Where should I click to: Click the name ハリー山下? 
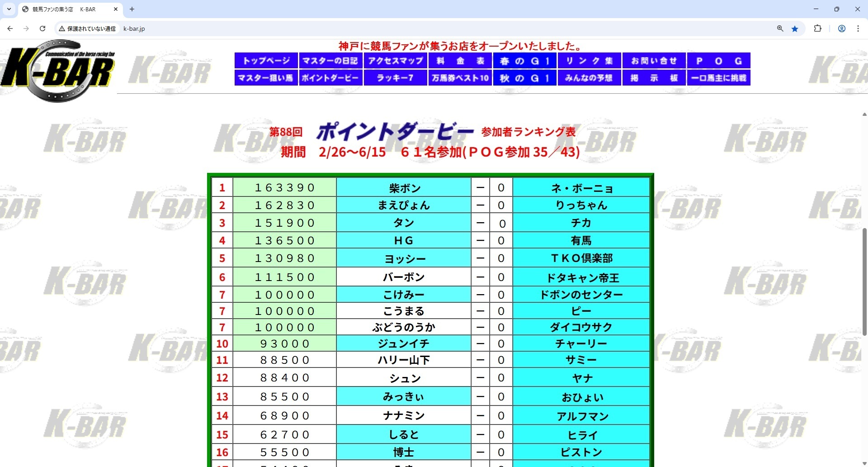[x=404, y=360]
